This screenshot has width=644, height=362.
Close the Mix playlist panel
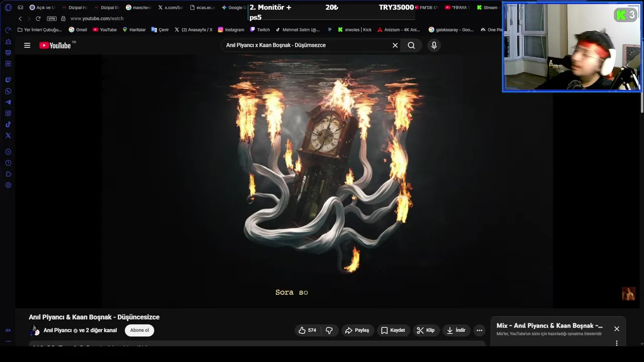617,329
